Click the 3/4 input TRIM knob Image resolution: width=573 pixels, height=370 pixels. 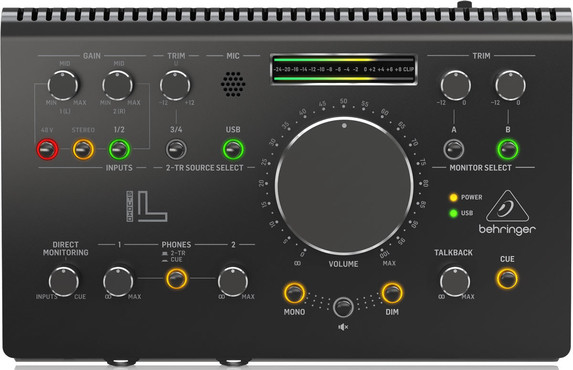[175, 85]
